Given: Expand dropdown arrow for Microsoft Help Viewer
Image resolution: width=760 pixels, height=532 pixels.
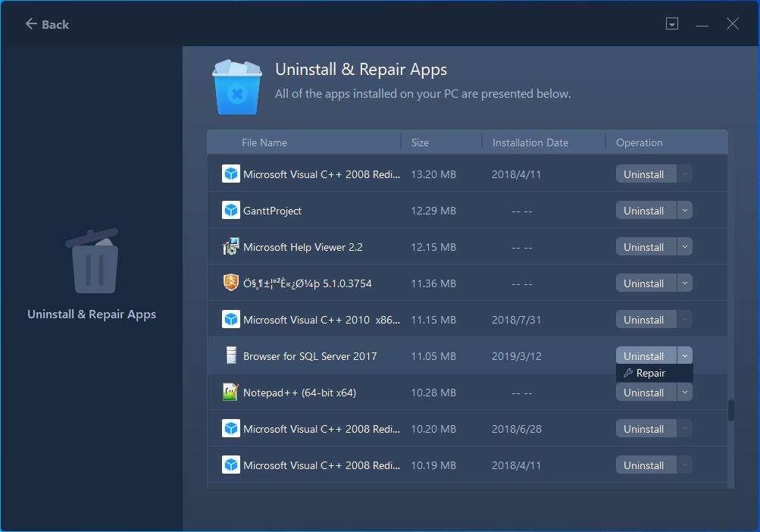Looking at the screenshot, I should [x=685, y=247].
